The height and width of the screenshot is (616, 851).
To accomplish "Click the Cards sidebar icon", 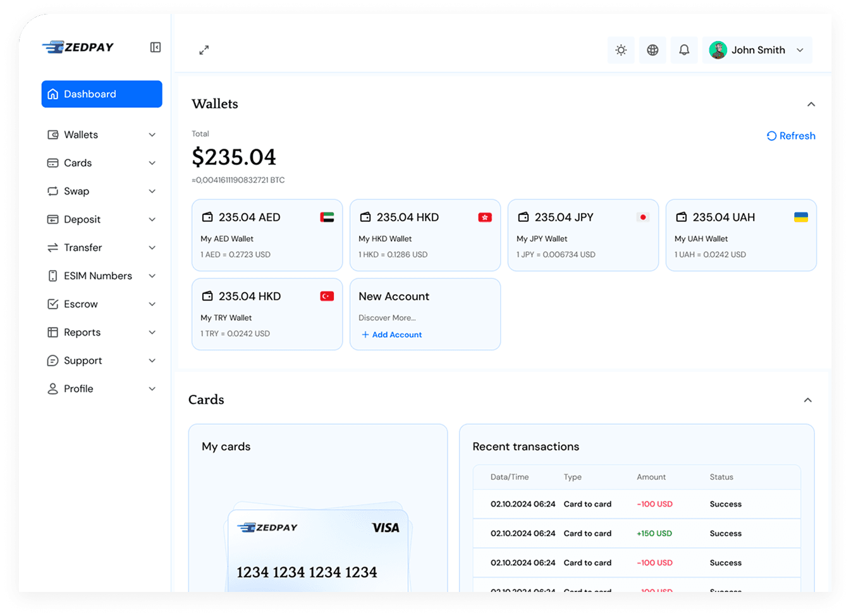I will click(x=53, y=163).
